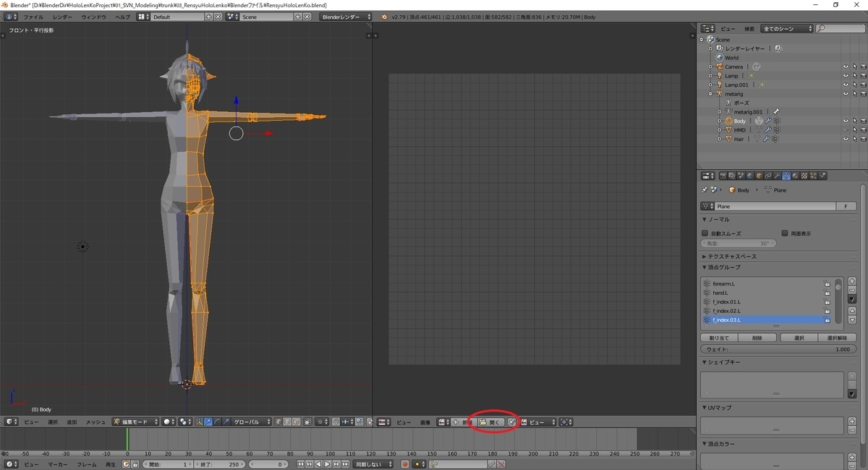
Task: Open the ファイル menu
Action: coord(33,16)
